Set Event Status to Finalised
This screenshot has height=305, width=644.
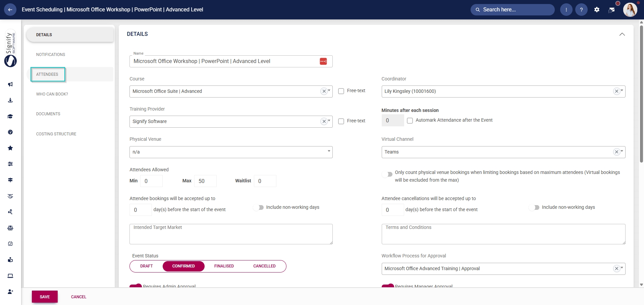224,266
